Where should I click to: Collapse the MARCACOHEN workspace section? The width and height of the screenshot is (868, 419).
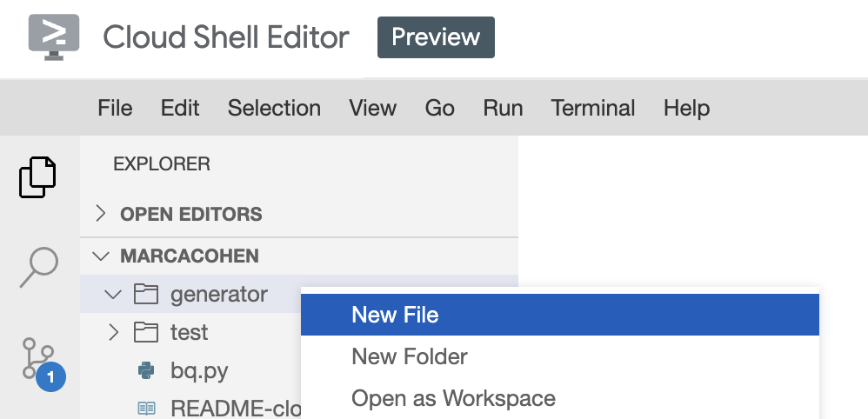(x=102, y=256)
